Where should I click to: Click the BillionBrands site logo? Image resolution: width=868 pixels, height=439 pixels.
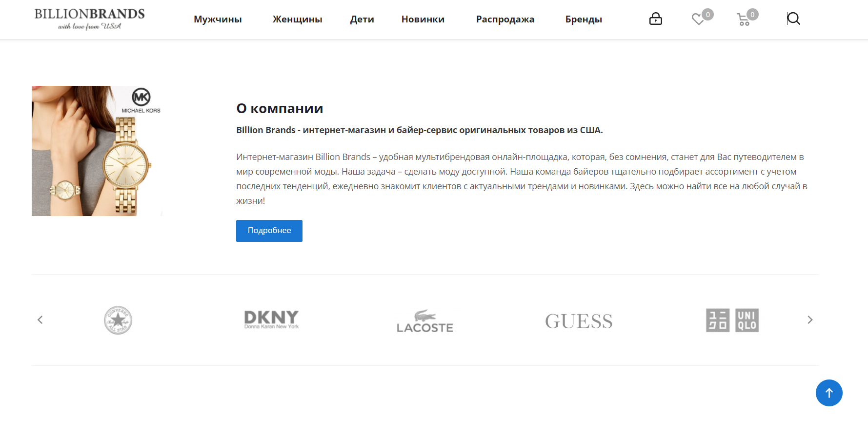90,19
